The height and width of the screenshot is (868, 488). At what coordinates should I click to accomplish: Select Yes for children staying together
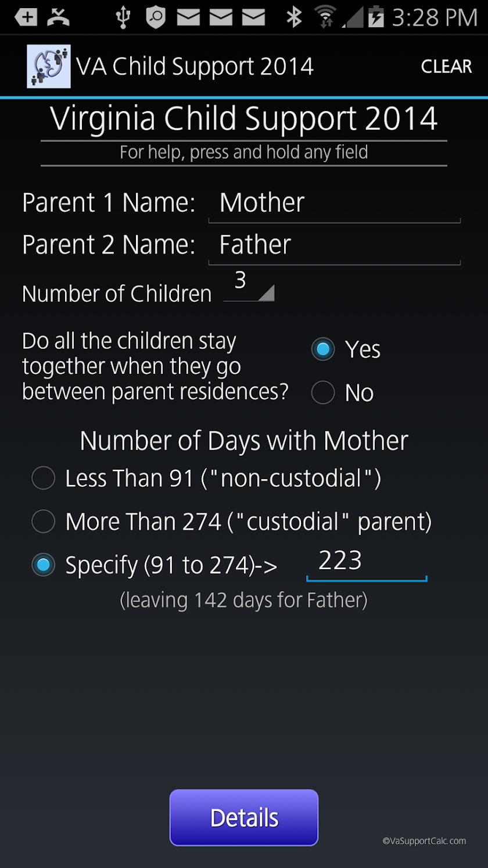[x=323, y=349]
